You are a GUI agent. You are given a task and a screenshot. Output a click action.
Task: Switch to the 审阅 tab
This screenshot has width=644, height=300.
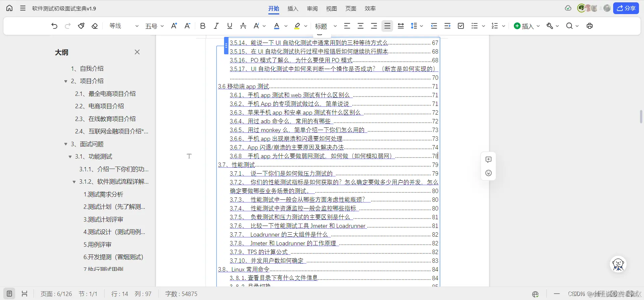312,8
